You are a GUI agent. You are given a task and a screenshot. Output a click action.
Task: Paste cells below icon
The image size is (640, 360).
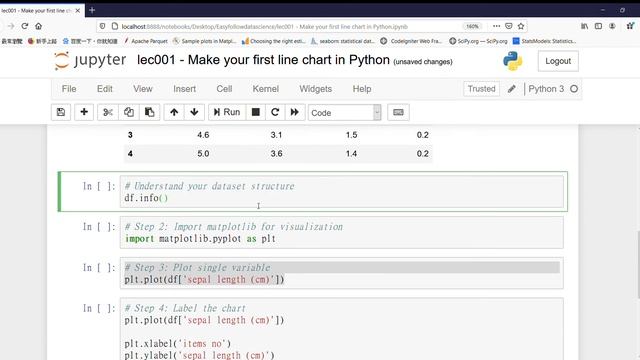[149, 112]
